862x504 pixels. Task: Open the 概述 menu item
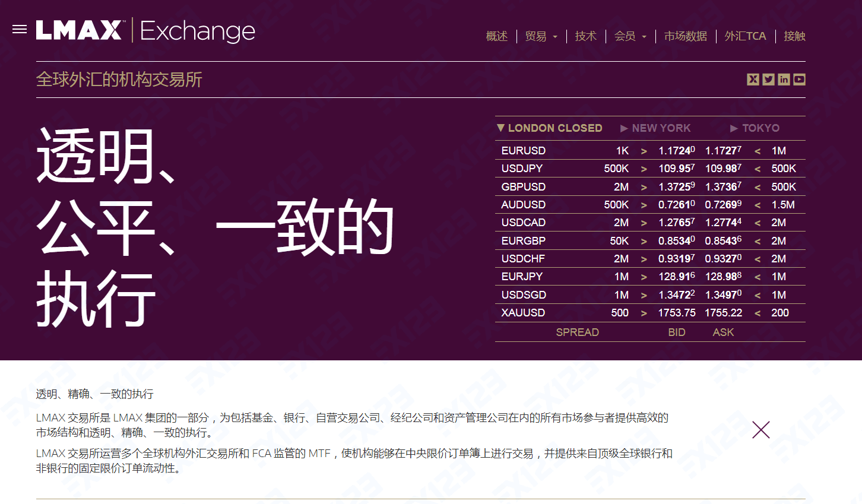(497, 36)
